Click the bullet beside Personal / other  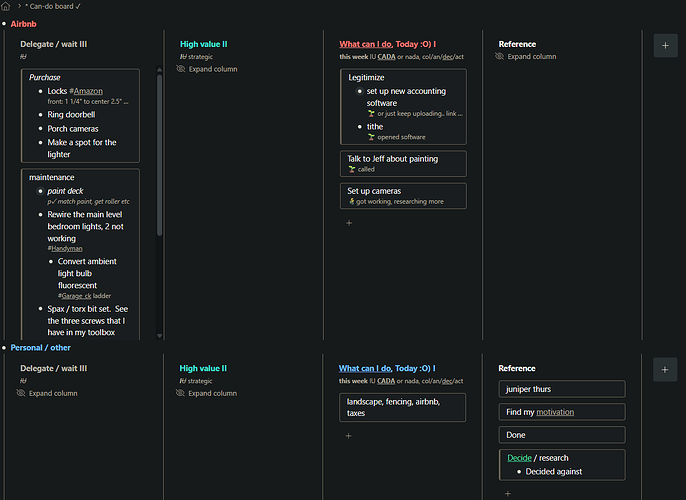click(4, 348)
